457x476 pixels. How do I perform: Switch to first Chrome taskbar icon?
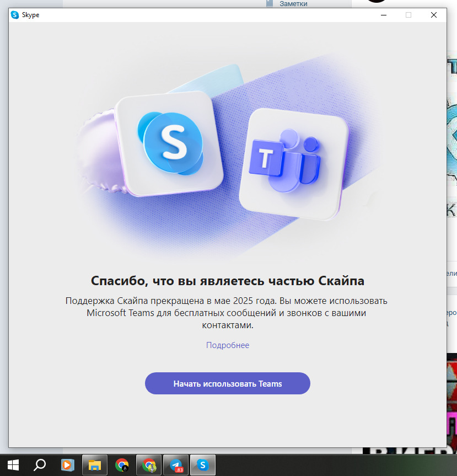122,465
